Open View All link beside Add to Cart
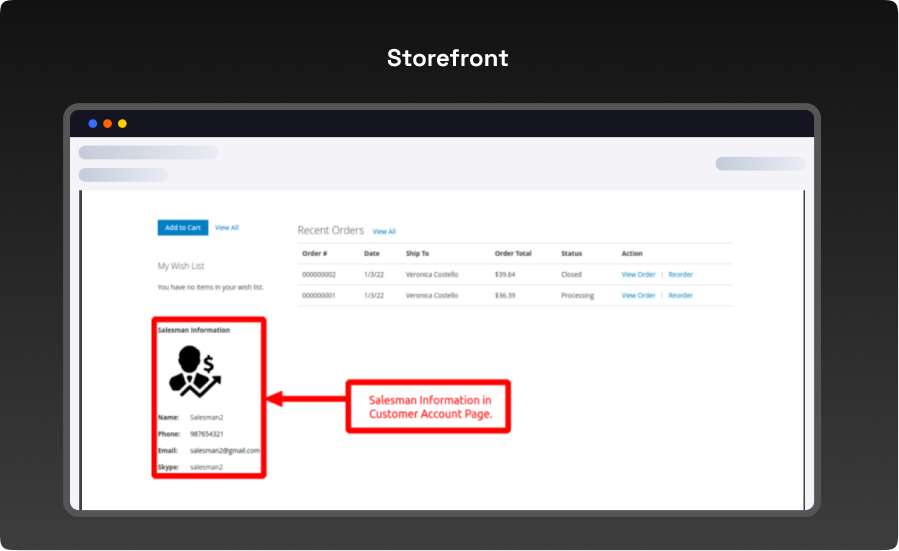The height and width of the screenshot is (551, 899). coord(227,228)
